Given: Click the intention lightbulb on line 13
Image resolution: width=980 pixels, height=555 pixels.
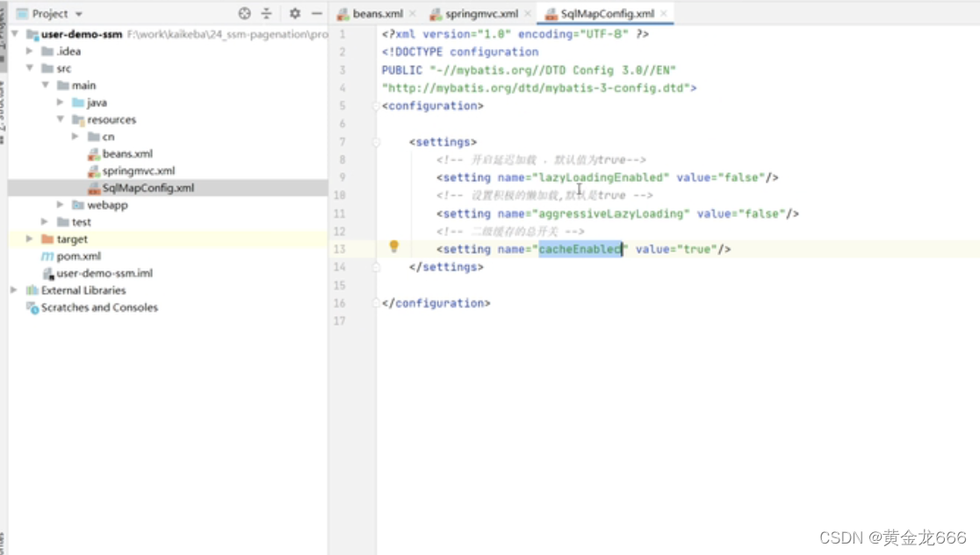Looking at the screenshot, I should [x=393, y=246].
